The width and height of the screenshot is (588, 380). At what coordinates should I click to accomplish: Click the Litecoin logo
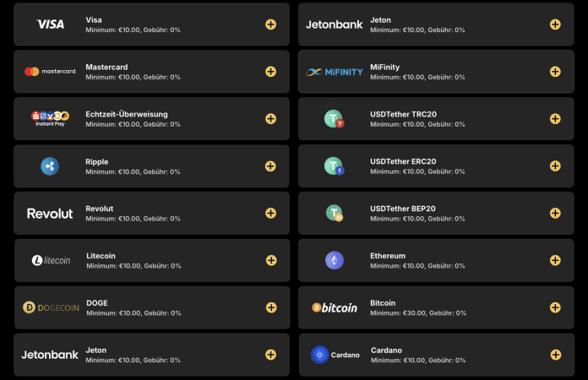51,260
